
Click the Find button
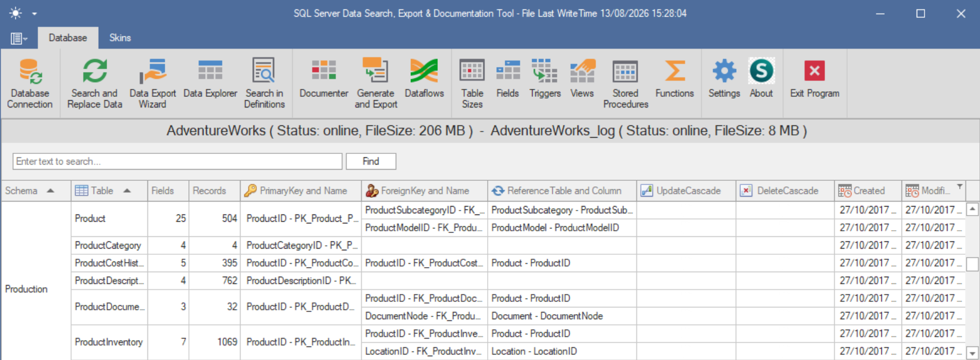click(371, 161)
